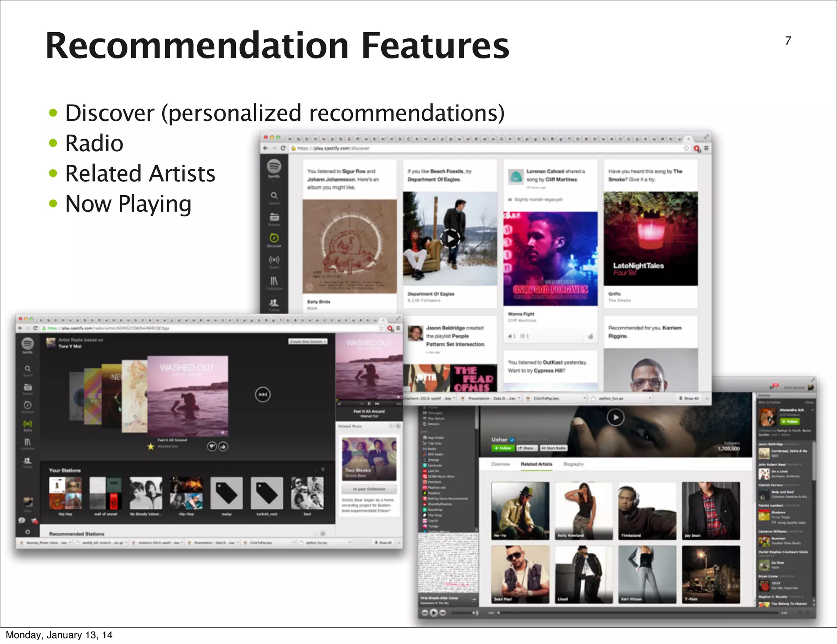Adjust volume slider in desktop client
This screenshot has width=837, height=644.
click(x=462, y=613)
